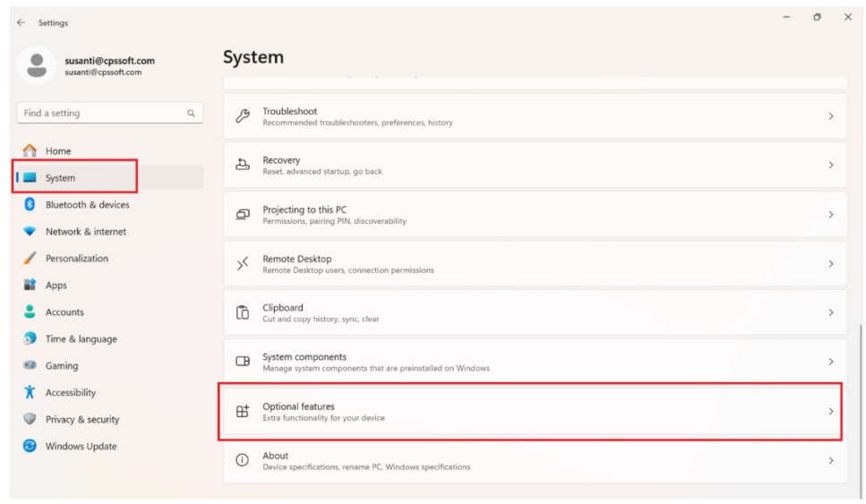Viewport: 866px width, 504px height.
Task: Click the About info icon
Action: point(243,460)
